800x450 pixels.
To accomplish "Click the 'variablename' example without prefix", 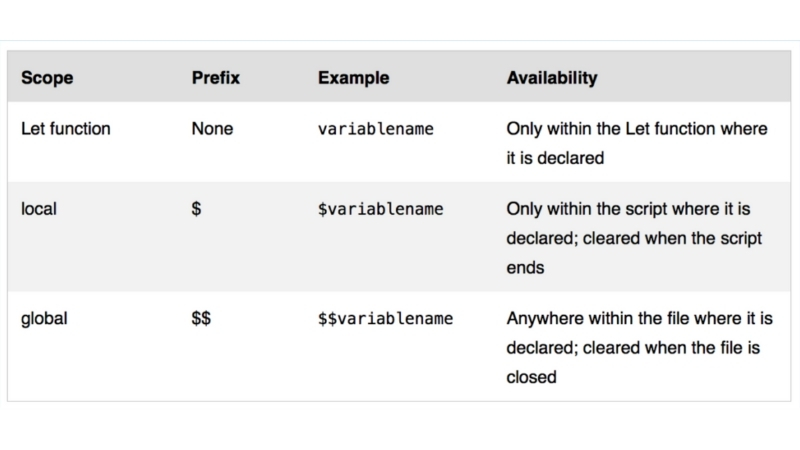I will coord(376,129).
